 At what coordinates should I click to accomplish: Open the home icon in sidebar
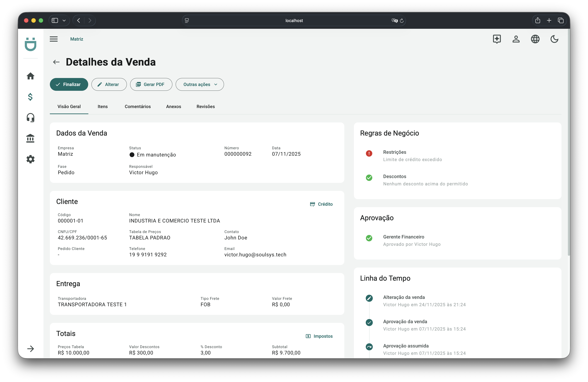pos(30,76)
